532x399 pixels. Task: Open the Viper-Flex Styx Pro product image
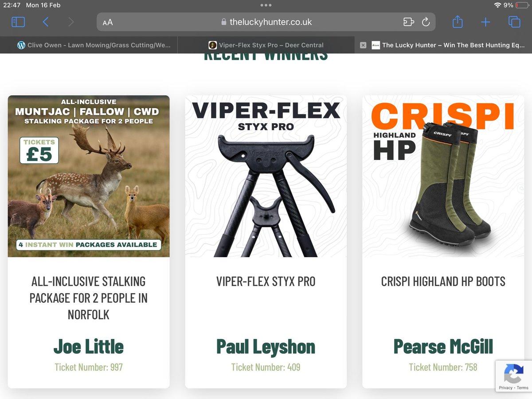(x=266, y=176)
